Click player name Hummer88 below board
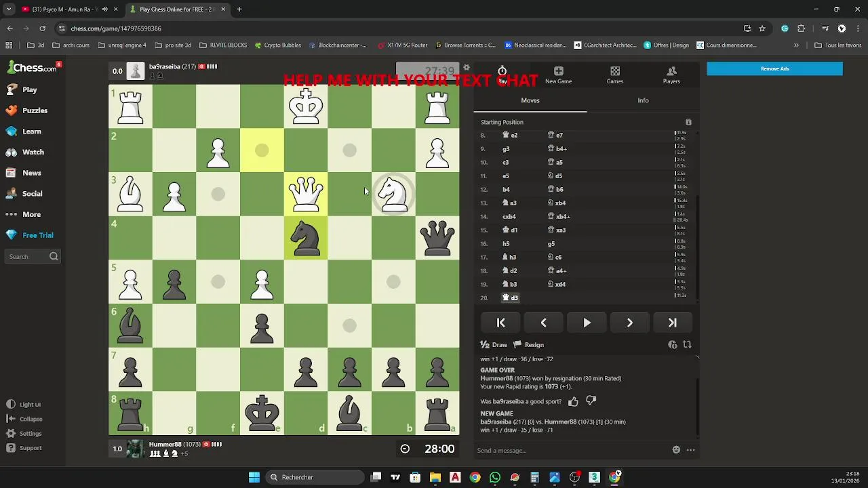The height and width of the screenshot is (488, 868). coord(165,445)
